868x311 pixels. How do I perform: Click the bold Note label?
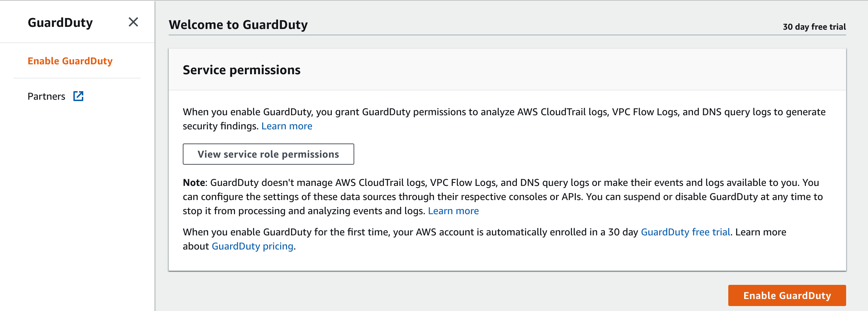[194, 183]
